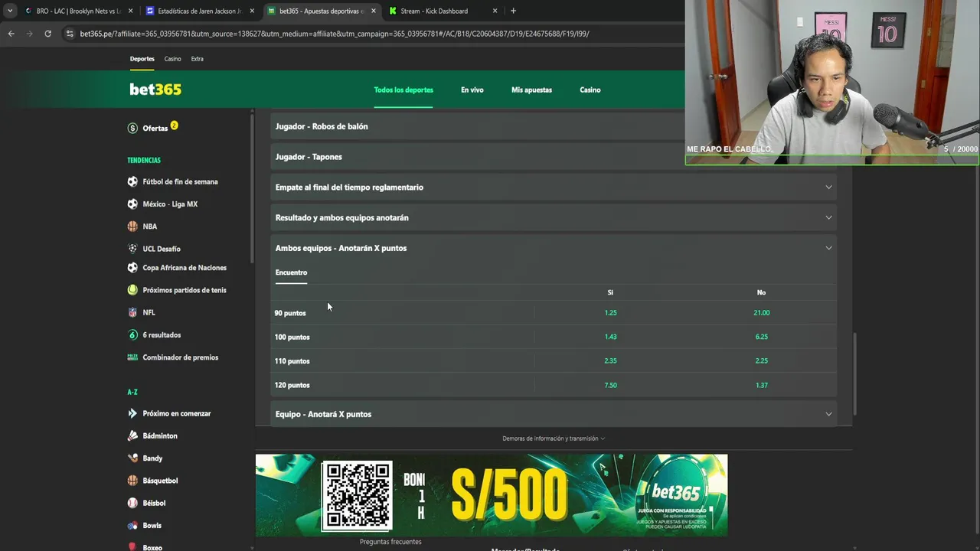Select the Encuentro sub-tab
This screenshot has height=551, width=980.
click(291, 272)
